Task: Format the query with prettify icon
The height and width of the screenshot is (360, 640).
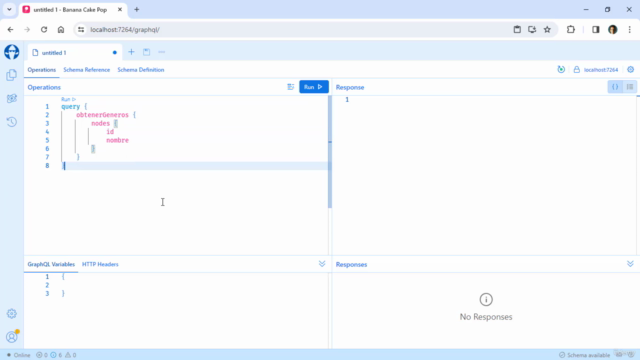Action: pyautogui.click(x=291, y=87)
